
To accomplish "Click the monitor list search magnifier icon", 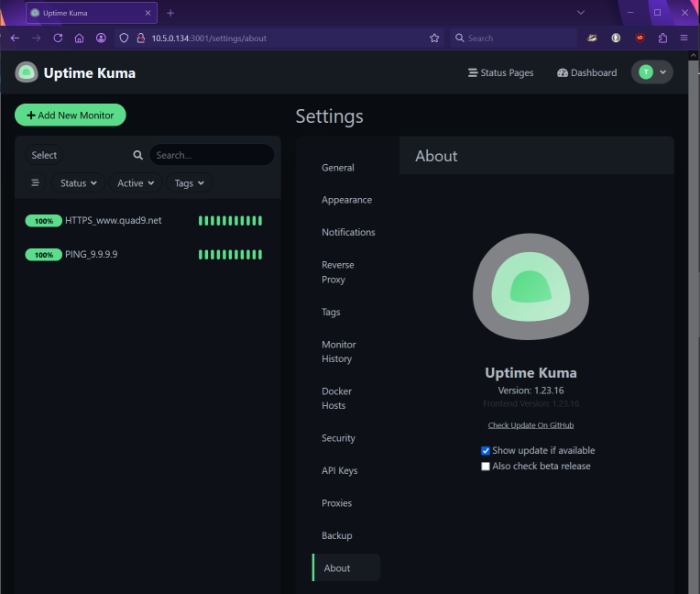I will click(x=138, y=156).
